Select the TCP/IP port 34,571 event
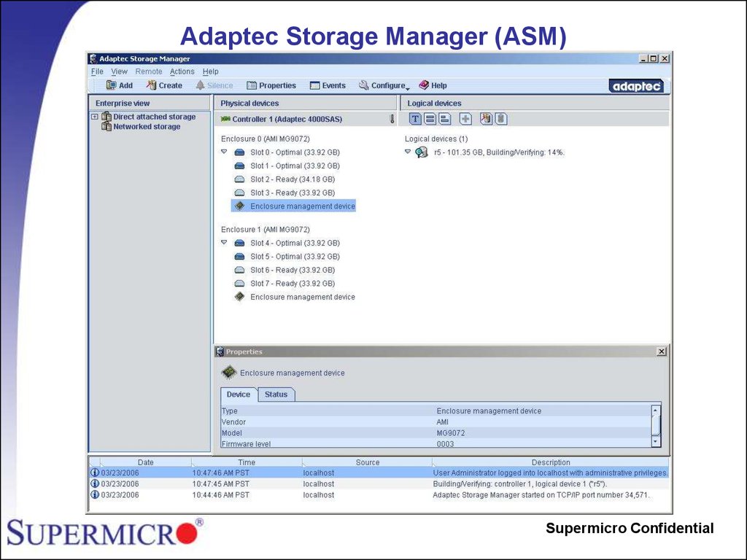 tap(379, 495)
